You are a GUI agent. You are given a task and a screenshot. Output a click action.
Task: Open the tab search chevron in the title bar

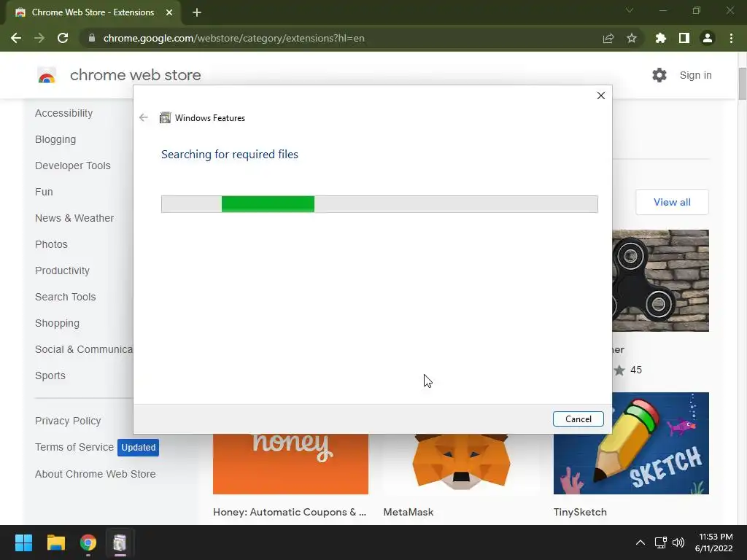click(630, 10)
